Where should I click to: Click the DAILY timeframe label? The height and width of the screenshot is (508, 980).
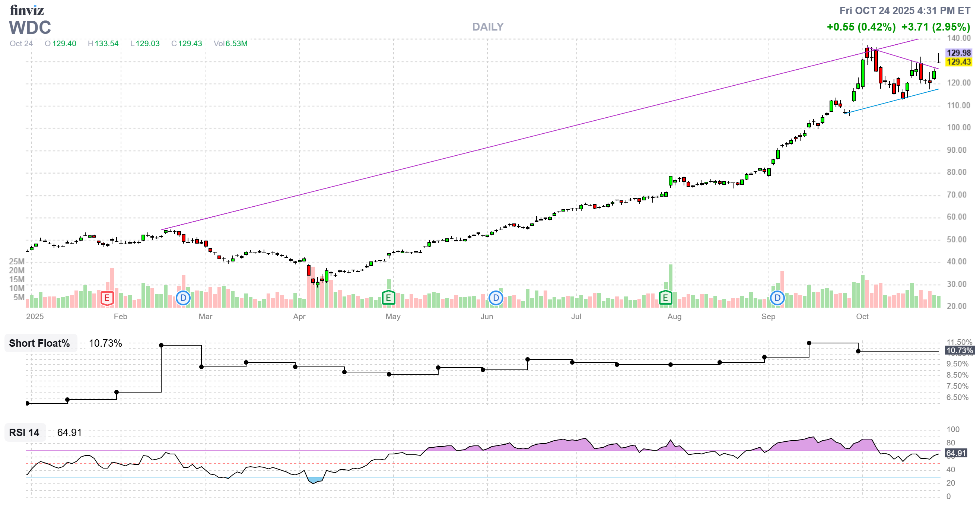488,27
